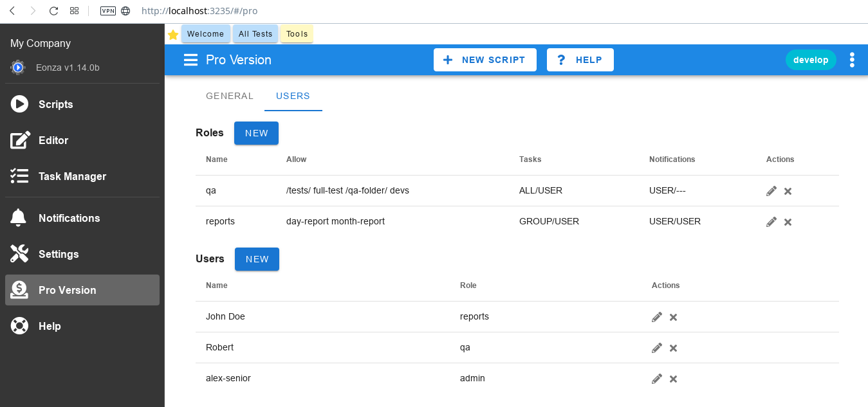Click '/tests/ full-test /qa-folder/ devs' text
Viewport: 868px width, 407px height.
point(347,190)
